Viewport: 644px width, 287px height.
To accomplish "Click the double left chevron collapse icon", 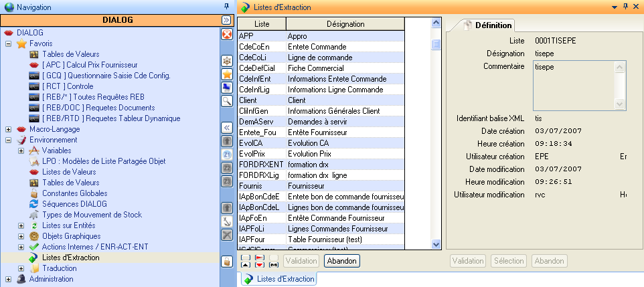I will pyautogui.click(x=227, y=126).
